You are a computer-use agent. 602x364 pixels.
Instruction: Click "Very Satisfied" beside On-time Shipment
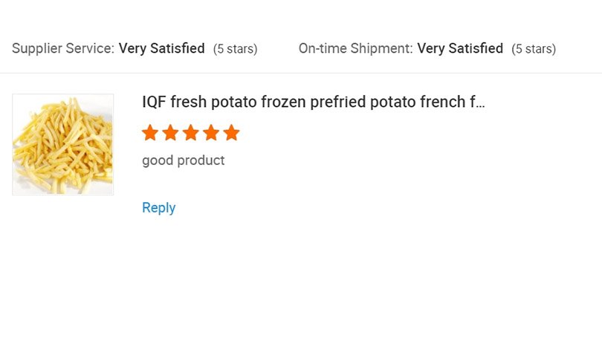pyautogui.click(x=460, y=49)
